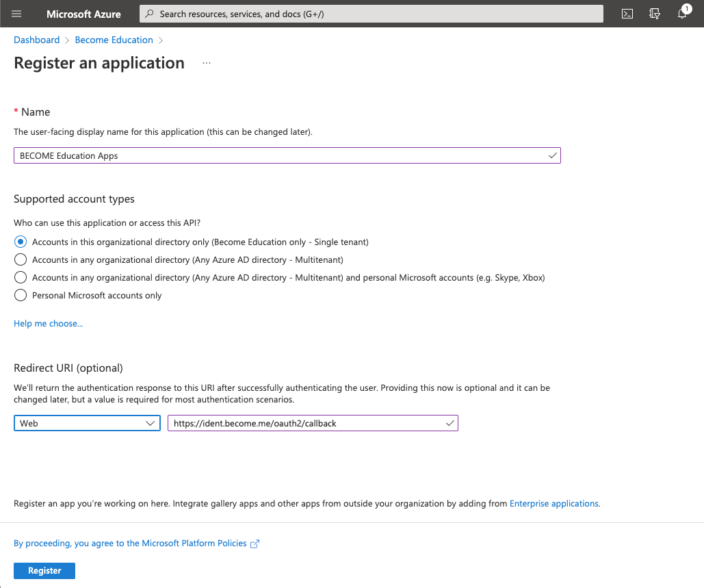704x588 pixels.
Task: Go to the Become Education breadcrumb
Action: point(114,40)
